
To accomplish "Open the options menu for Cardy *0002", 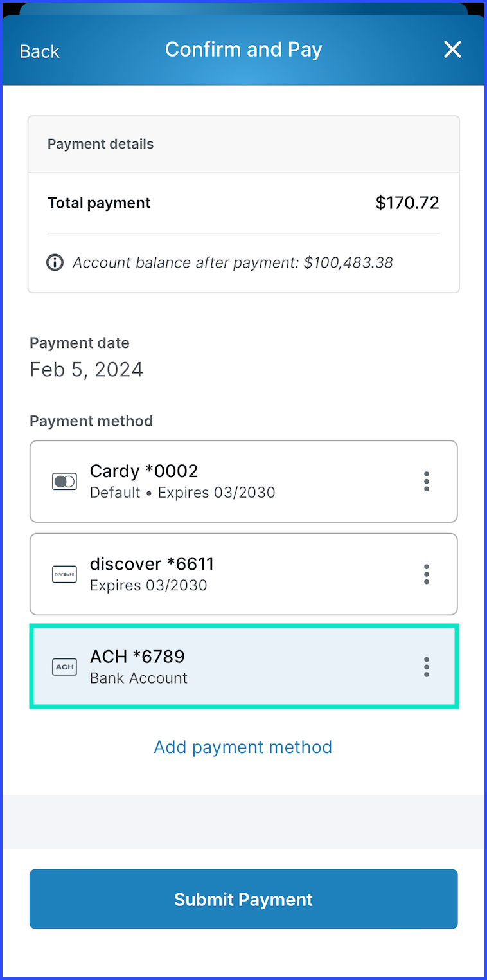I will (x=427, y=482).
